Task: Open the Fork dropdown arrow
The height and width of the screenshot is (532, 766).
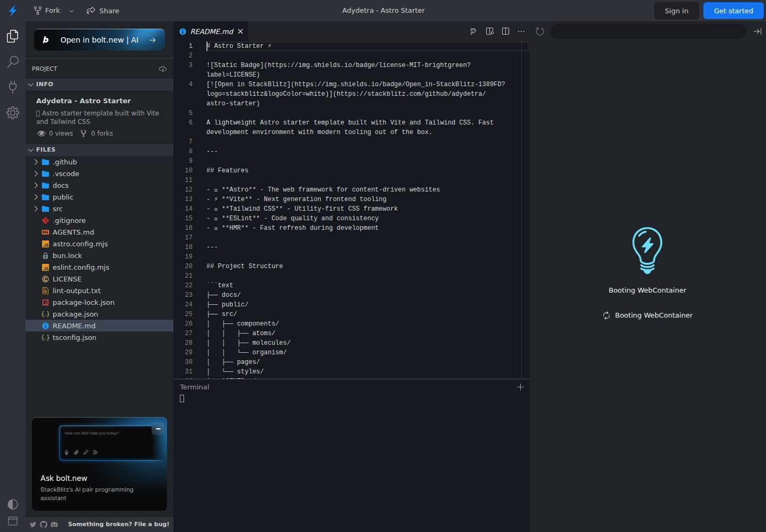Action: point(72,11)
